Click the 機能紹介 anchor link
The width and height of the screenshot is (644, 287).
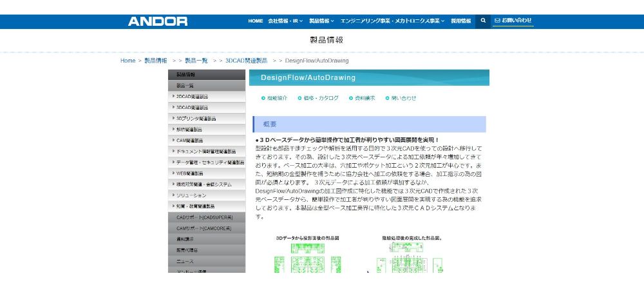(x=274, y=98)
